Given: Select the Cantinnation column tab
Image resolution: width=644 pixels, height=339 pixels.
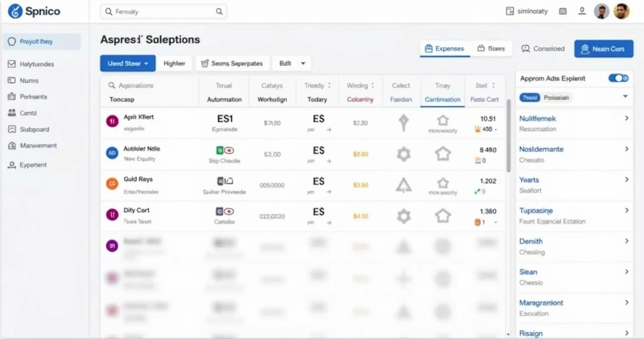Looking at the screenshot, I should tap(443, 100).
